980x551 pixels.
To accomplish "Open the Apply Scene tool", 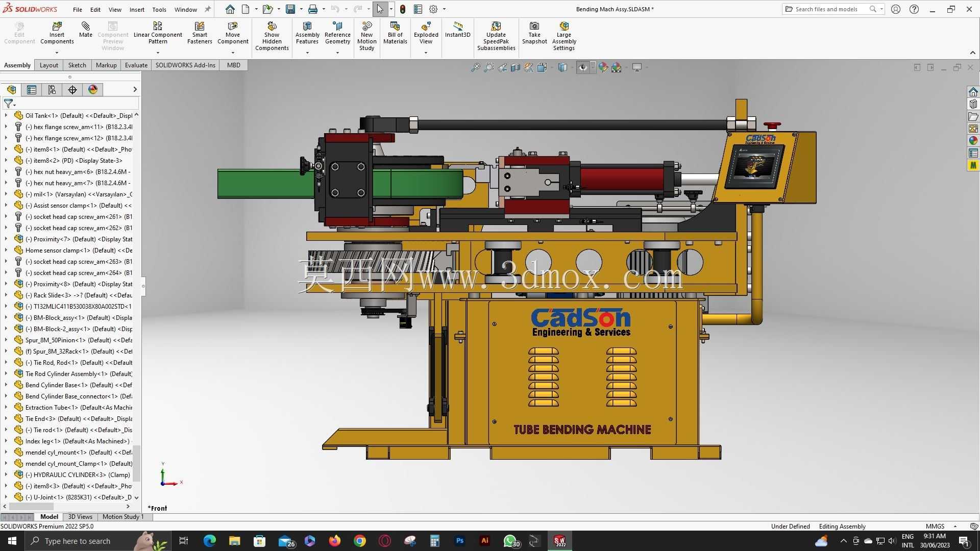I will click(617, 67).
